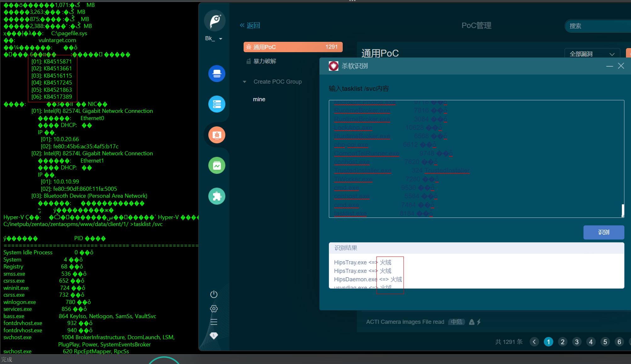Click the vulntarget.com domain text in terminal
Image resolution: width=631 pixels, height=364 pixels.
[57, 40]
